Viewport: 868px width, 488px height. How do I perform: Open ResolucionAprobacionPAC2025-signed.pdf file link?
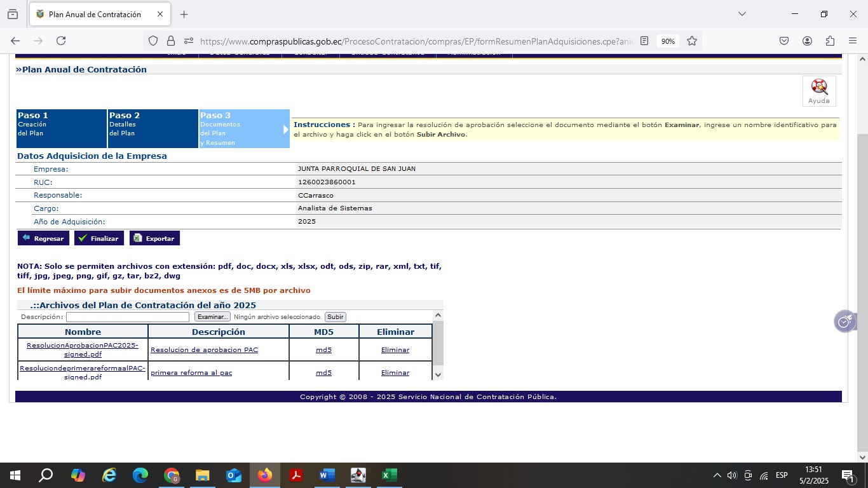coord(83,349)
